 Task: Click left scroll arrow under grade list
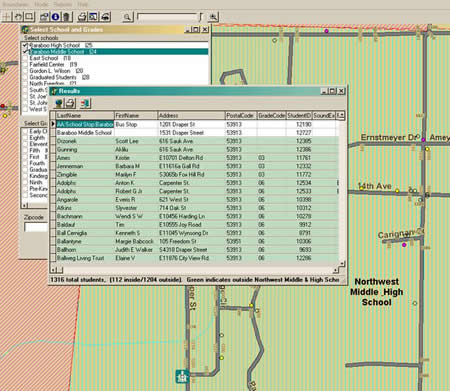(x=25, y=205)
